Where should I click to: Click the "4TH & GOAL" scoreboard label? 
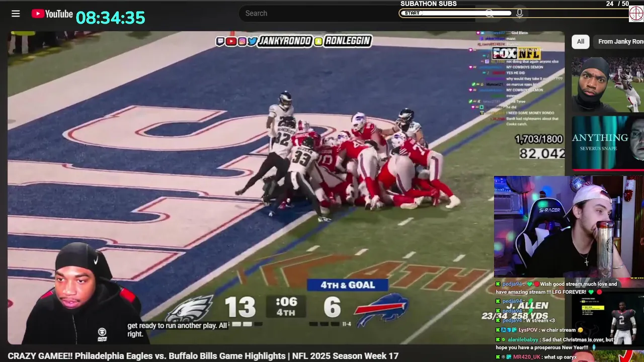pyautogui.click(x=348, y=285)
